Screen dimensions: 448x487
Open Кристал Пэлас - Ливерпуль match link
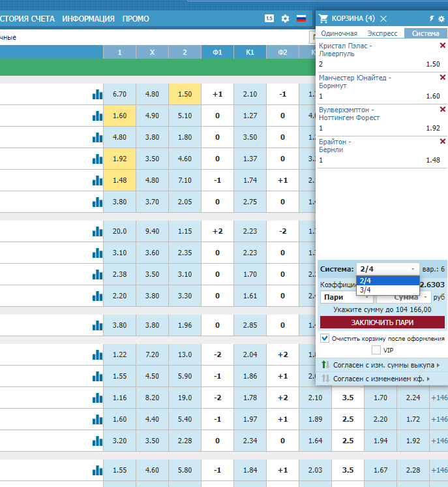346,50
